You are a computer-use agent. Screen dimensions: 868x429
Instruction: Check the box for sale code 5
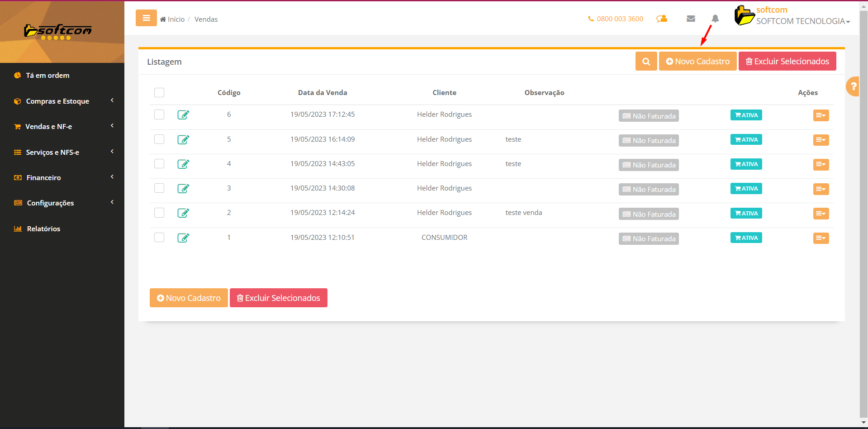tap(159, 139)
